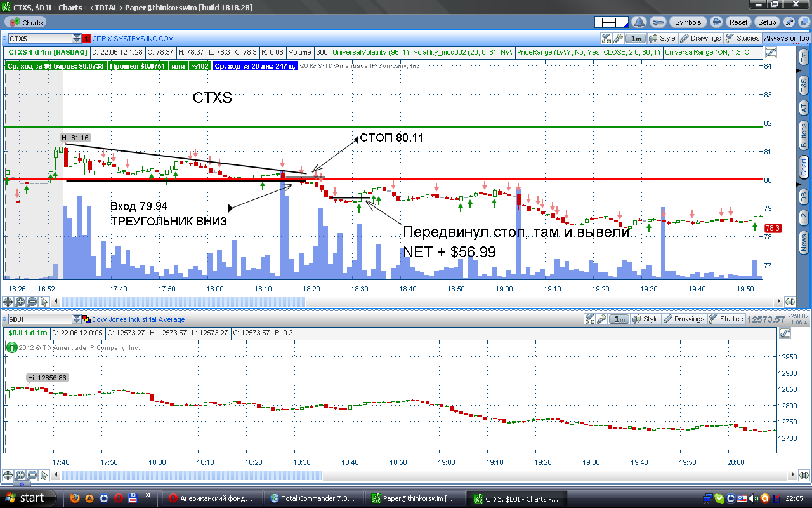Click the $DJI symbol input field

point(39,319)
